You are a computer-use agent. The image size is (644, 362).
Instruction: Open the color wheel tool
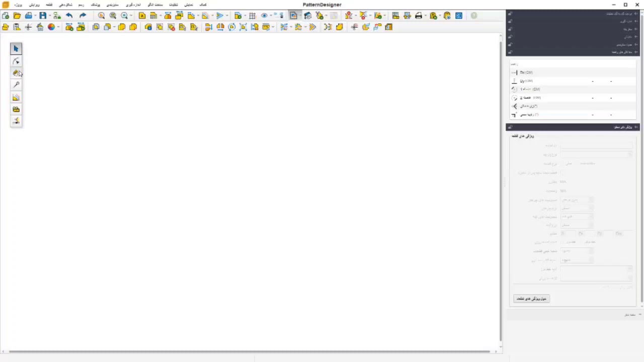tap(51, 27)
